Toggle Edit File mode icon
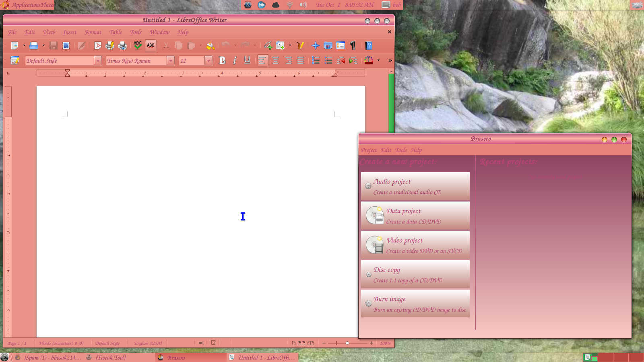This screenshot has width=644, height=362. 82,45
